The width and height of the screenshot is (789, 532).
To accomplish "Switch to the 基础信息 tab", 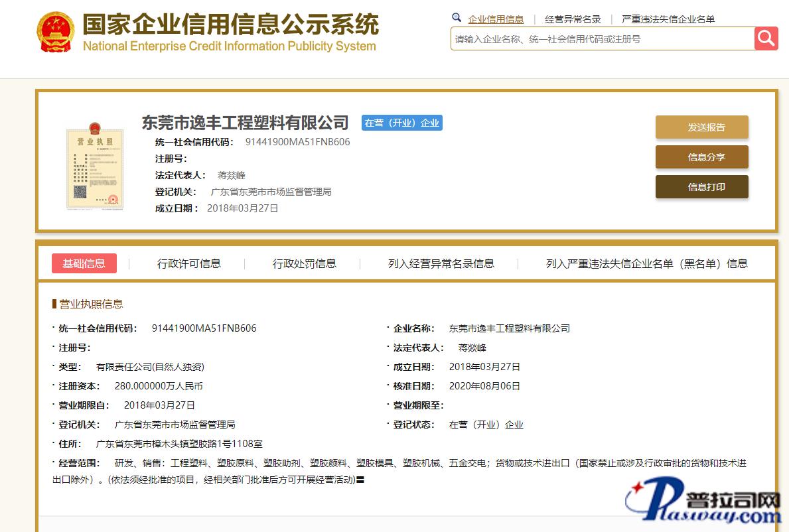I will tap(84, 263).
